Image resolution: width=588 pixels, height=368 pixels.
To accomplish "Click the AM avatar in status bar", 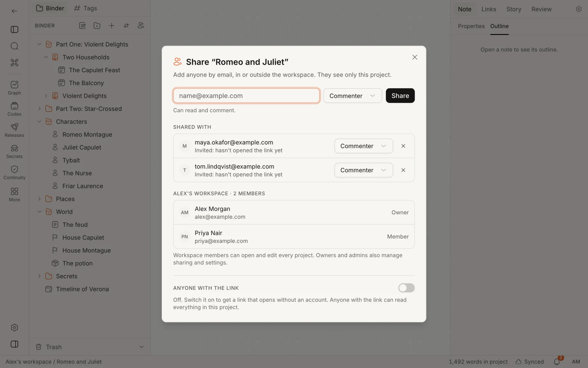I will [576, 362].
